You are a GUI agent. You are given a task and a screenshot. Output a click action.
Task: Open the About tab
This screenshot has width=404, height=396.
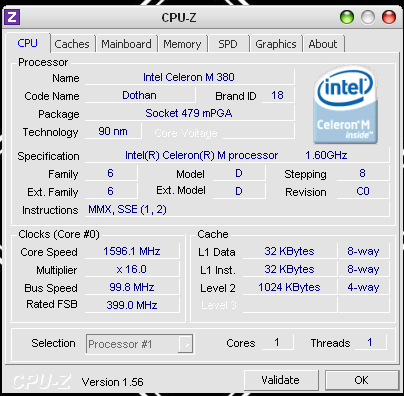[323, 44]
